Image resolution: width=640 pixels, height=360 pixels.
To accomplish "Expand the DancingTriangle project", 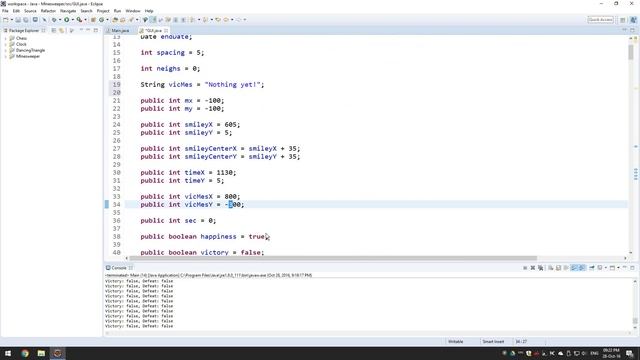I will pyautogui.click(x=6, y=50).
